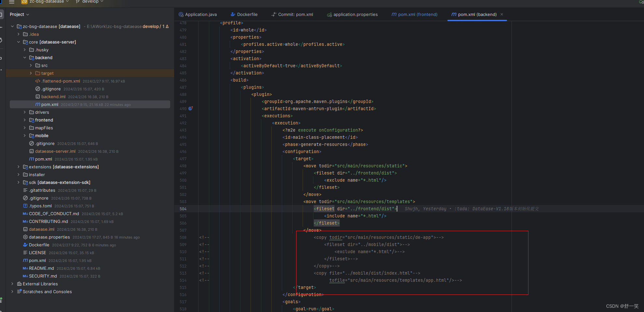Screen dimensions: 644x312
Task: Expand the frontend folder in the project tree
Action: click(24, 120)
